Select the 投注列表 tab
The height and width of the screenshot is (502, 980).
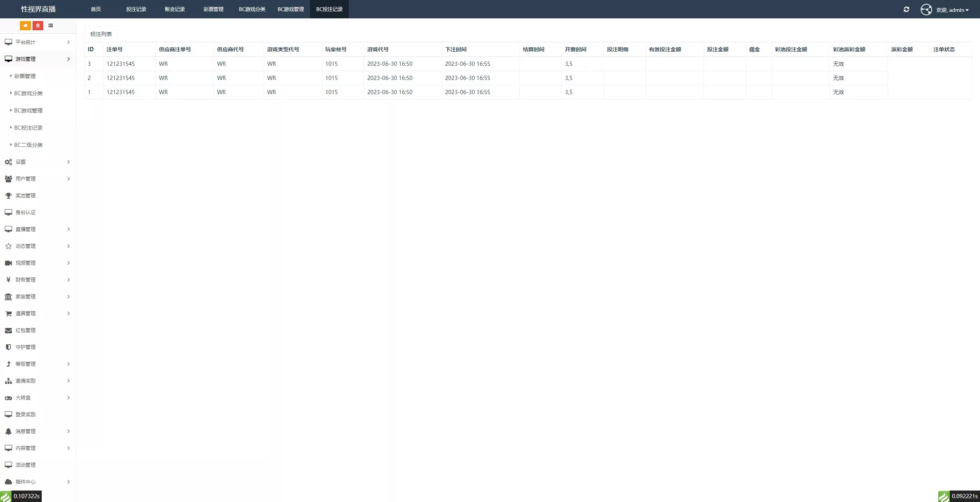101,34
